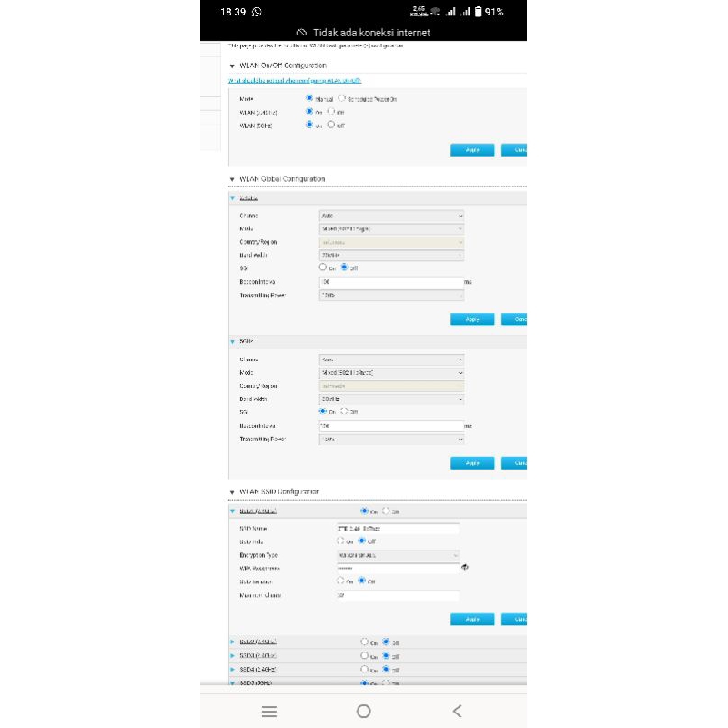Enable SGI On for 2.4GHz
The height and width of the screenshot is (728, 728).
coord(323,267)
